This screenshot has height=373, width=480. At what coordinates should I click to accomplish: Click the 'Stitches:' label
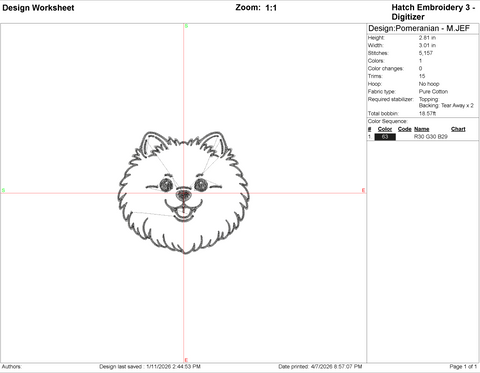pyautogui.click(x=378, y=53)
